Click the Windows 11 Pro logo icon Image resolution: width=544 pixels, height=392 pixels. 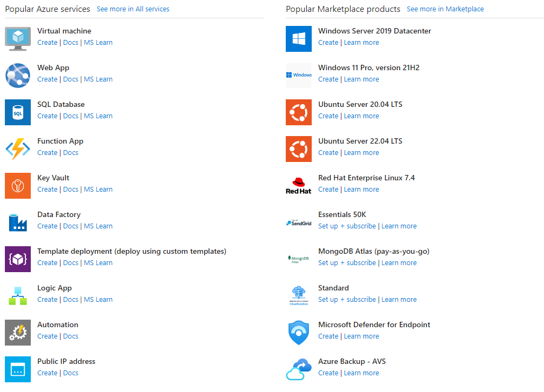coord(299,75)
